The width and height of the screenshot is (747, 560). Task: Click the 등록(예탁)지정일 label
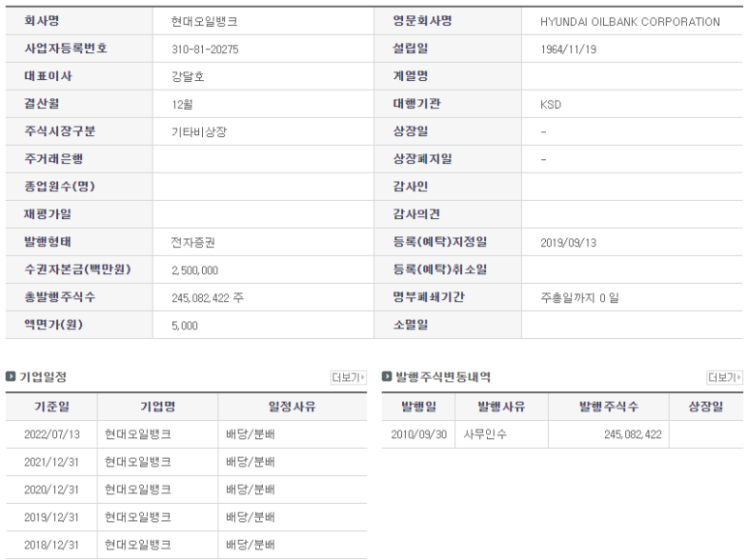point(440,241)
